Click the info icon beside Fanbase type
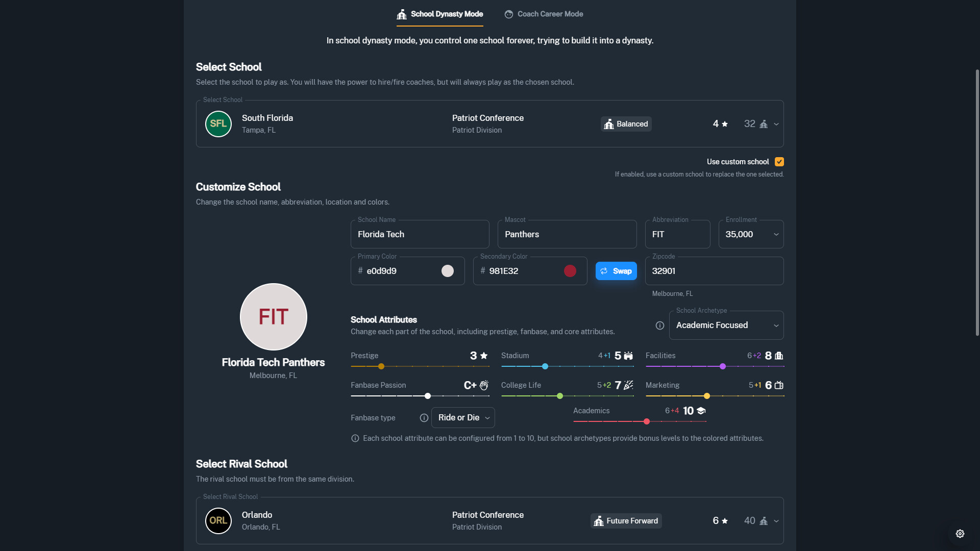This screenshot has height=551, width=980. point(423,418)
